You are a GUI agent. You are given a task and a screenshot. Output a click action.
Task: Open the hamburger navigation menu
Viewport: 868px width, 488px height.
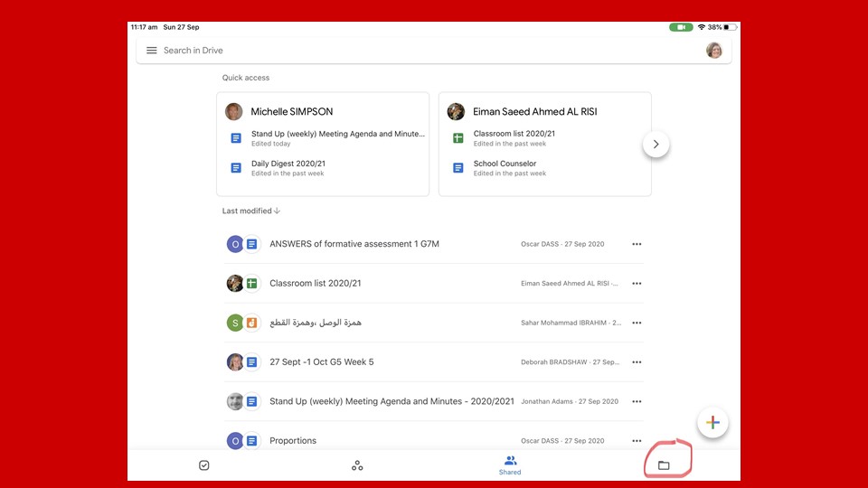[152, 51]
